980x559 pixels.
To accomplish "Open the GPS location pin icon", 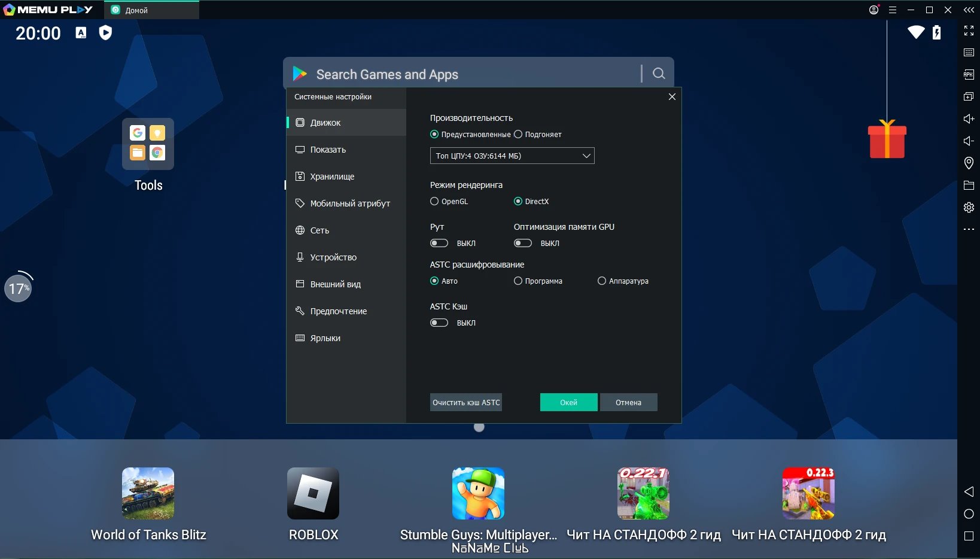I will click(x=969, y=163).
